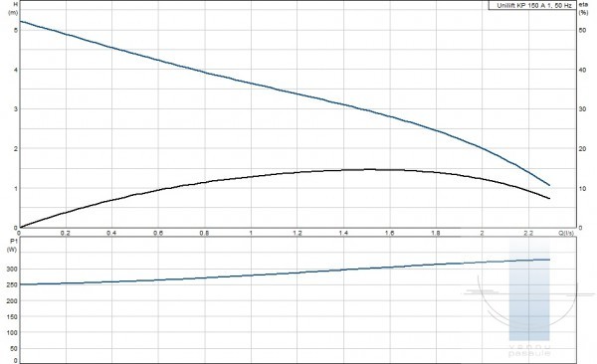Click the 50 tick on P1 axis

[x=14, y=348]
